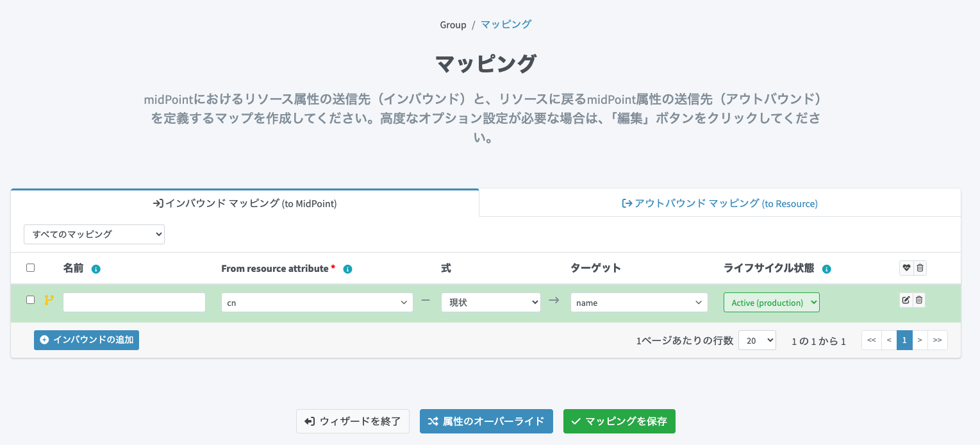
Task: Click the trash icon in table header
Action: point(920,268)
